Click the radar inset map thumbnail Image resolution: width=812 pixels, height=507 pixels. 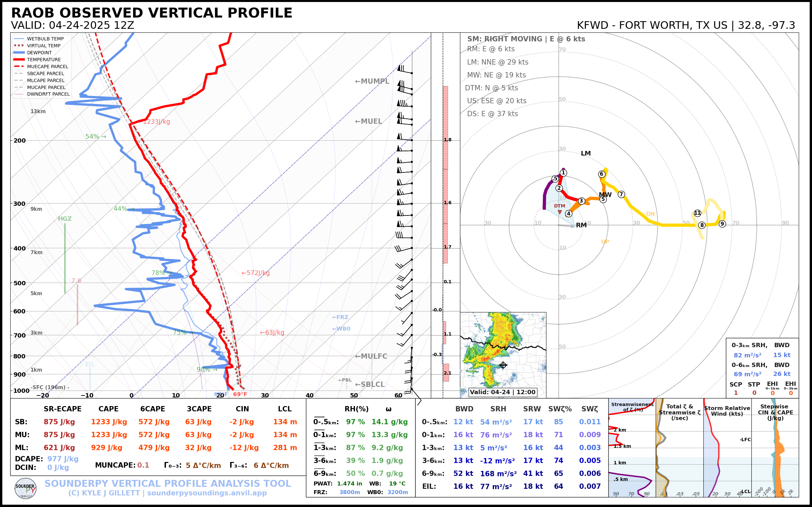(503, 352)
